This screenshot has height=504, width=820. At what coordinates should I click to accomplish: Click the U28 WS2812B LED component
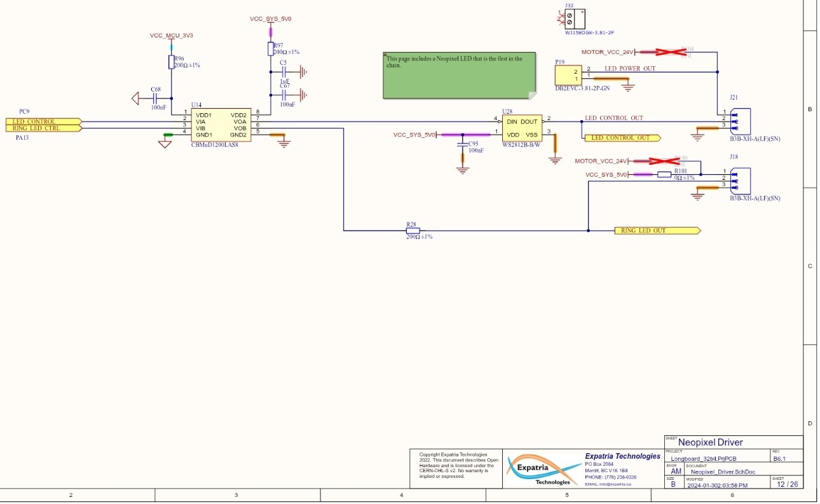point(521,128)
